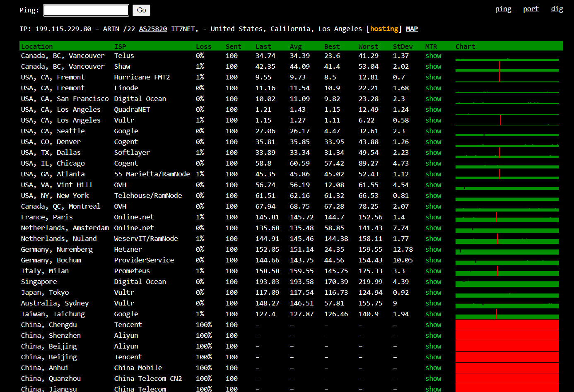Click the Location column header
This screenshot has height=392, width=574.
[37, 47]
